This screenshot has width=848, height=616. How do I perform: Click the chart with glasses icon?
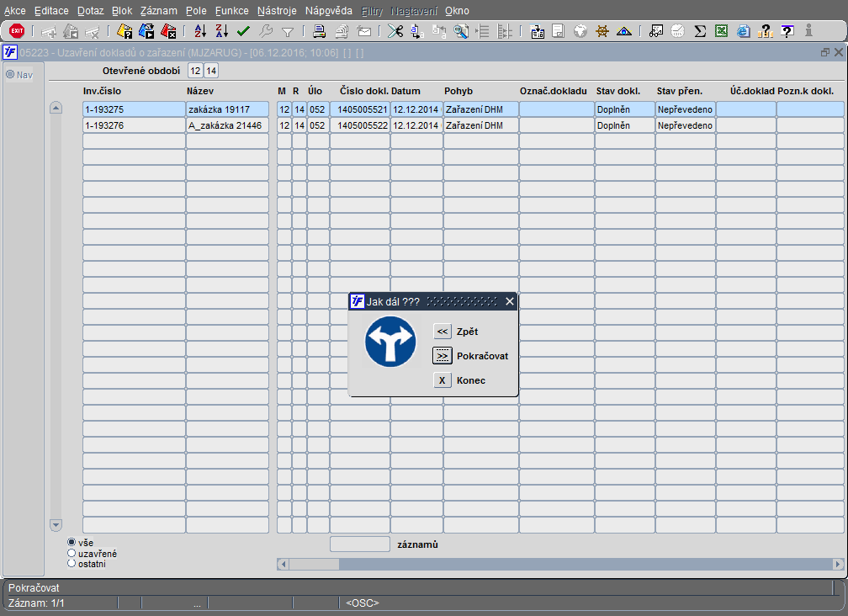click(656, 31)
